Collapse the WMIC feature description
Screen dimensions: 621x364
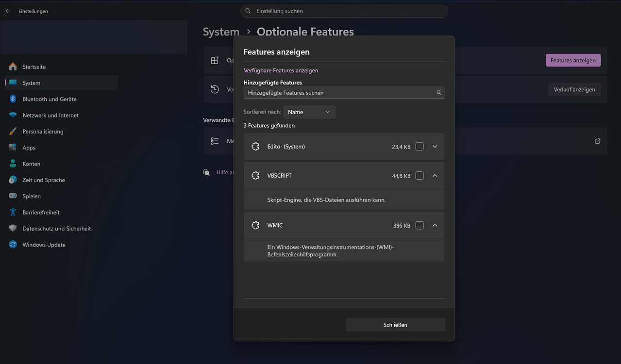point(435,225)
